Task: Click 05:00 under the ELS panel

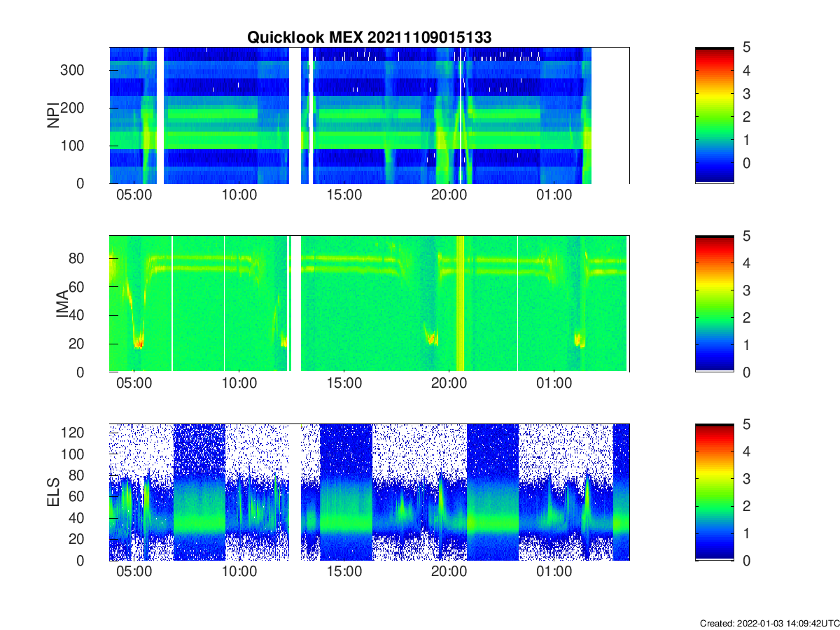Action: click(134, 572)
